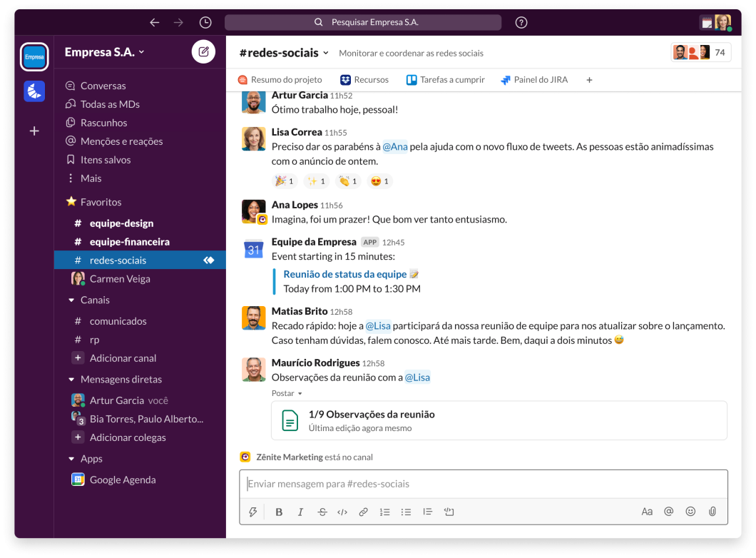Select the equipe-financeira channel
Screen dimensions: 756x558
(x=140, y=242)
